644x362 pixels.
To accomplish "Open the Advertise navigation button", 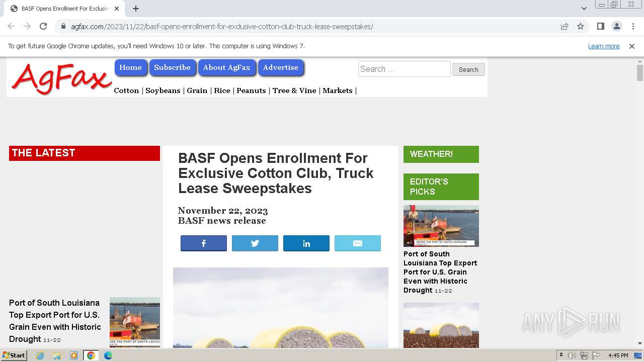I will (281, 67).
